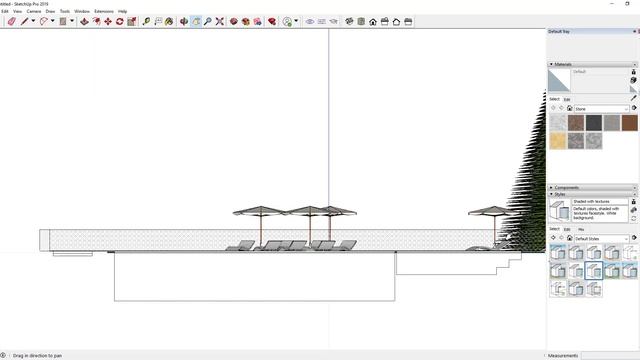Switch to Right view
640x360 pixels.
pos(384,22)
